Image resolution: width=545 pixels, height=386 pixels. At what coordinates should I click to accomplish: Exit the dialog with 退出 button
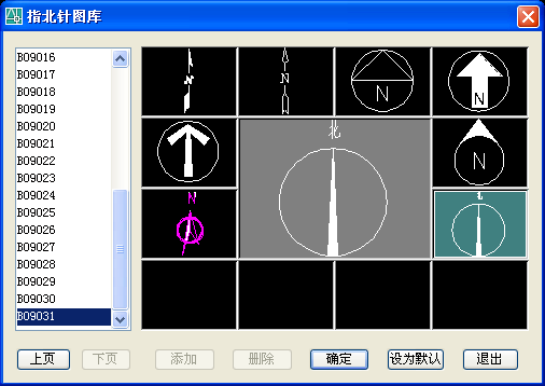point(490,359)
